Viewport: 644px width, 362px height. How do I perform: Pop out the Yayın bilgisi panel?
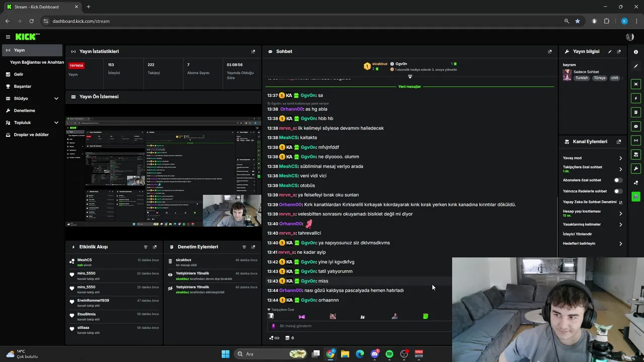point(619,51)
